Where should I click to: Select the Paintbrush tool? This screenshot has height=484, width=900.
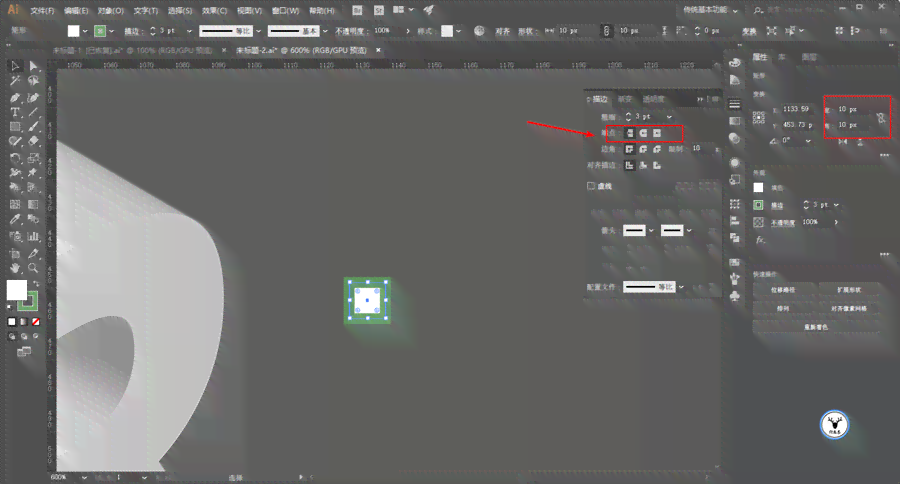pyautogui.click(x=33, y=127)
